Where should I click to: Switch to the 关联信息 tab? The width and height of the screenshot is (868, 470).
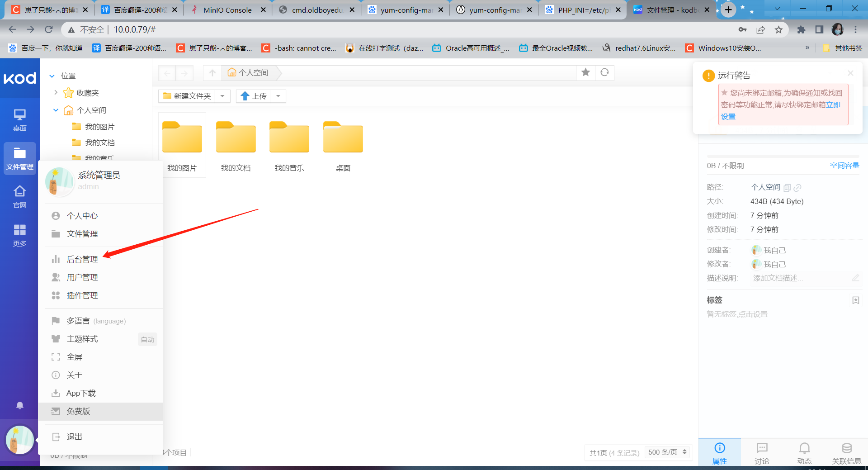pos(847,453)
